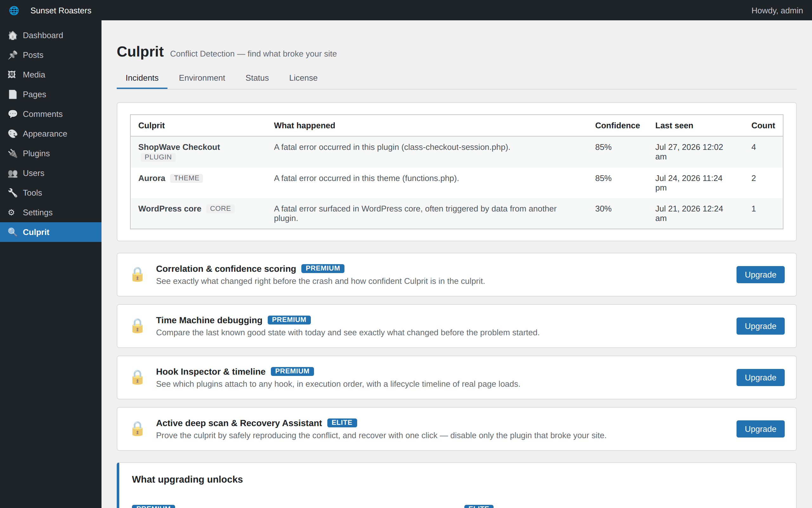812x508 pixels.
Task: Click the Aurora functions.php error description
Action: pyautogui.click(x=366, y=178)
